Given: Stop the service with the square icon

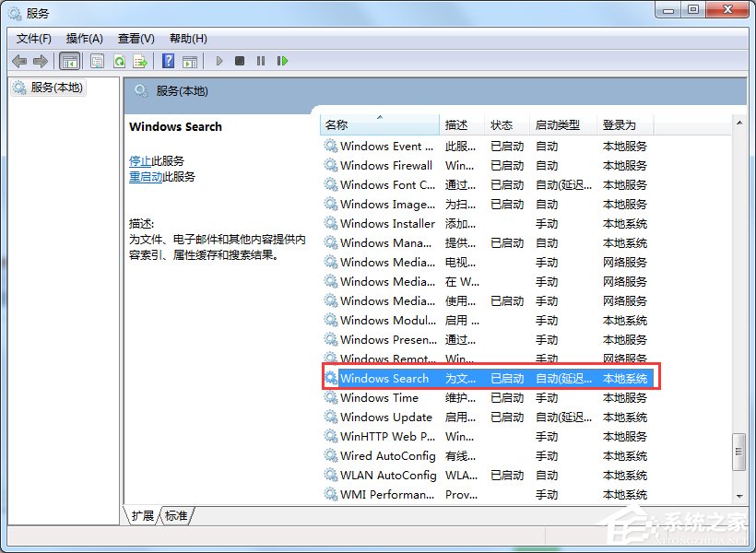Looking at the screenshot, I should 238,61.
